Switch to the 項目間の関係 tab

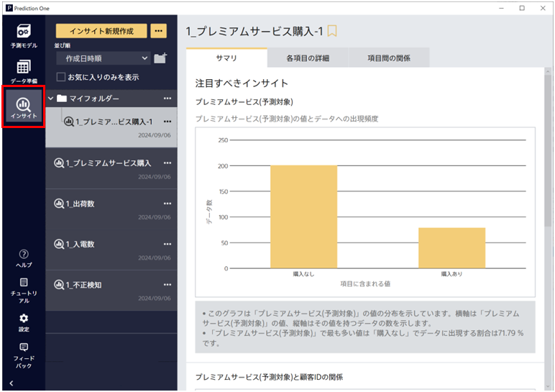click(x=388, y=58)
